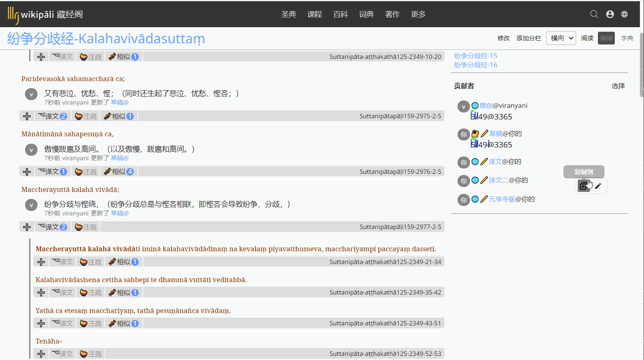Click the page vertical scrollbar thumb
Screen dimensions: 644x360
tap(642, 64)
